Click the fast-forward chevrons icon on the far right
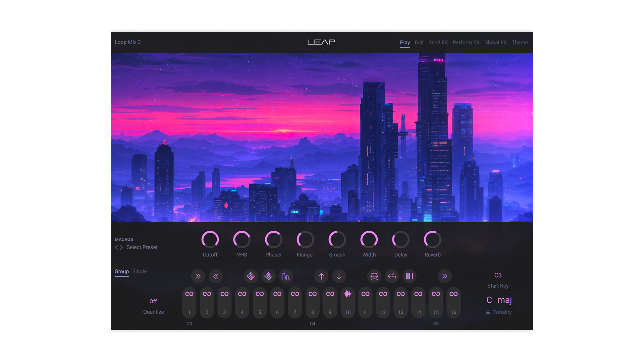644x362 pixels. tap(445, 276)
